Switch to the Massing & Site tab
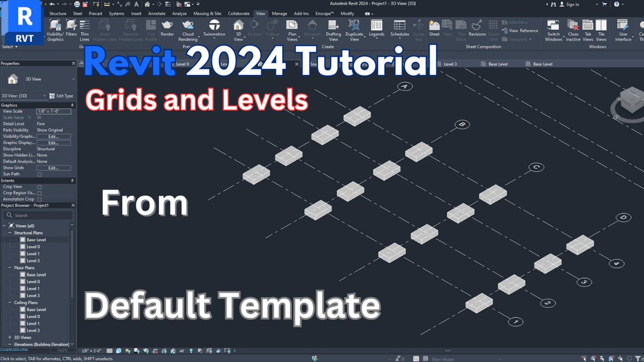644x362 pixels. click(x=207, y=13)
